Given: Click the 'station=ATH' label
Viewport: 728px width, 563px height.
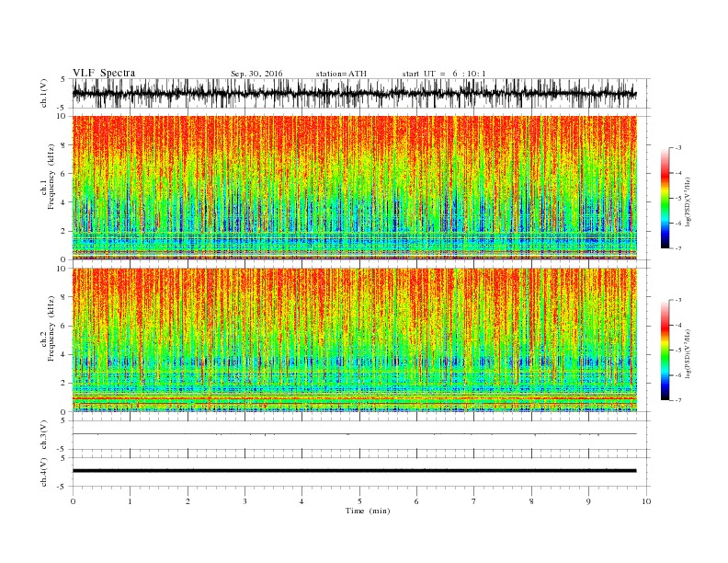Looking at the screenshot, I should [341, 74].
